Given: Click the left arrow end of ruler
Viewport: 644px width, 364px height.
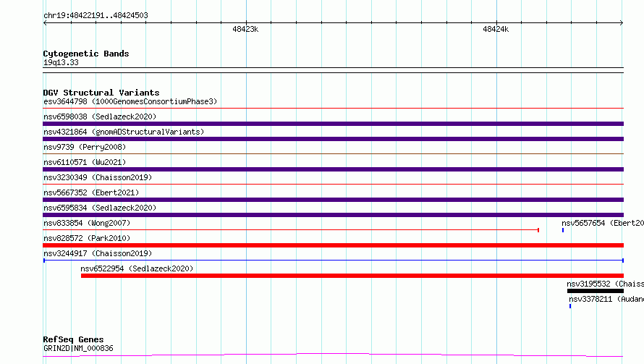Looking at the screenshot, I should coord(45,23).
